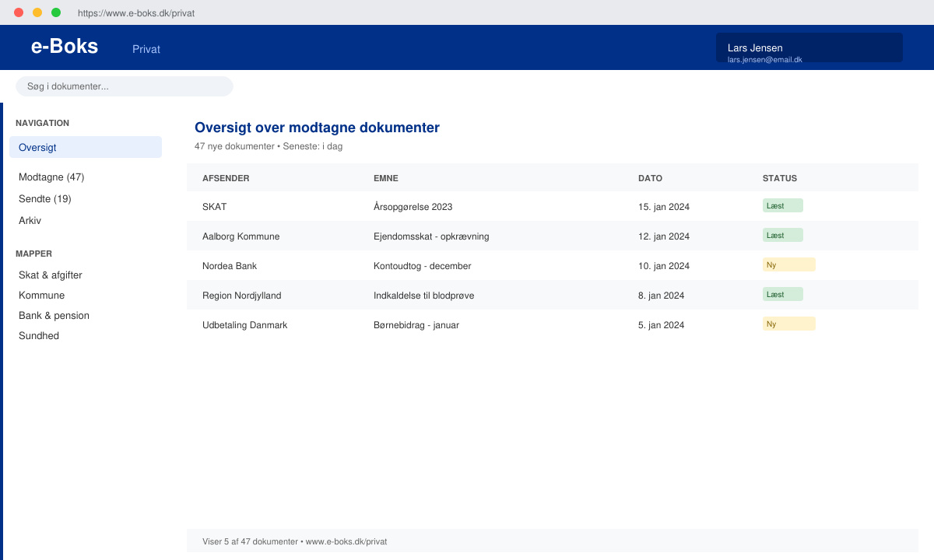Open the Skat & afgifter folder
Screen dimensions: 934x560
point(51,275)
